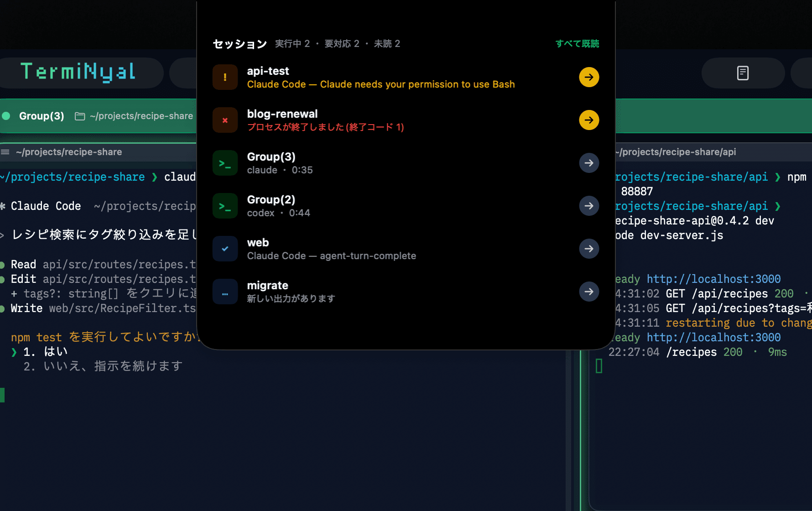This screenshot has width=812, height=511.
Task: Select the migrate session title
Action: 267,286
